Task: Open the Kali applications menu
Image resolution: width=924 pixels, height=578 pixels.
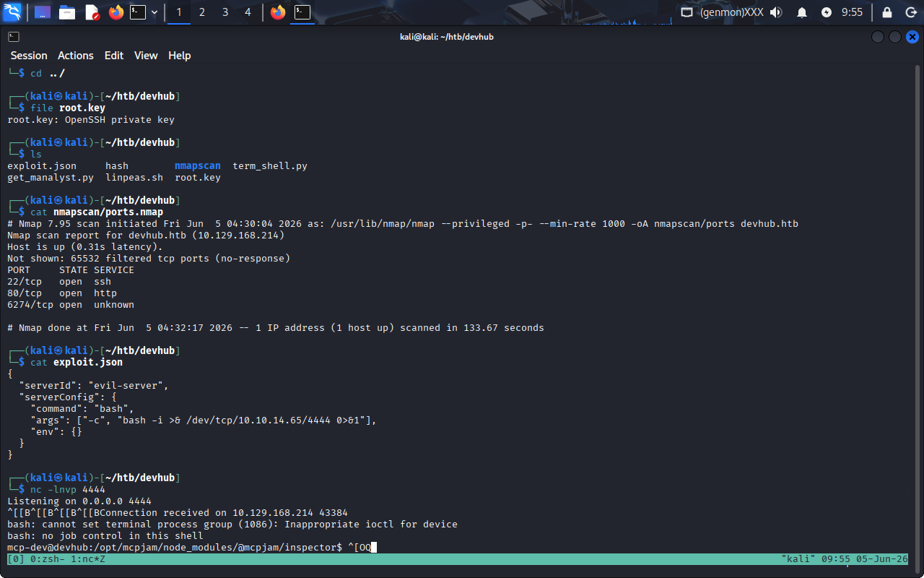Action: click(13, 12)
